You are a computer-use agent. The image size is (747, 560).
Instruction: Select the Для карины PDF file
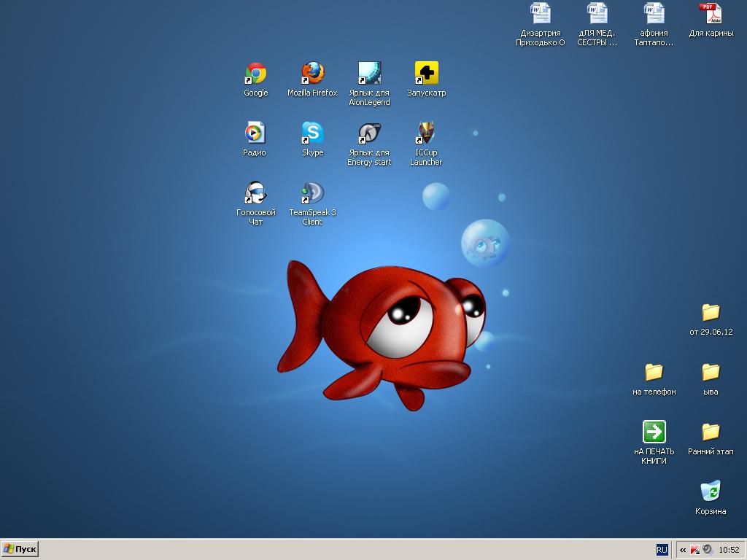pyautogui.click(x=711, y=15)
